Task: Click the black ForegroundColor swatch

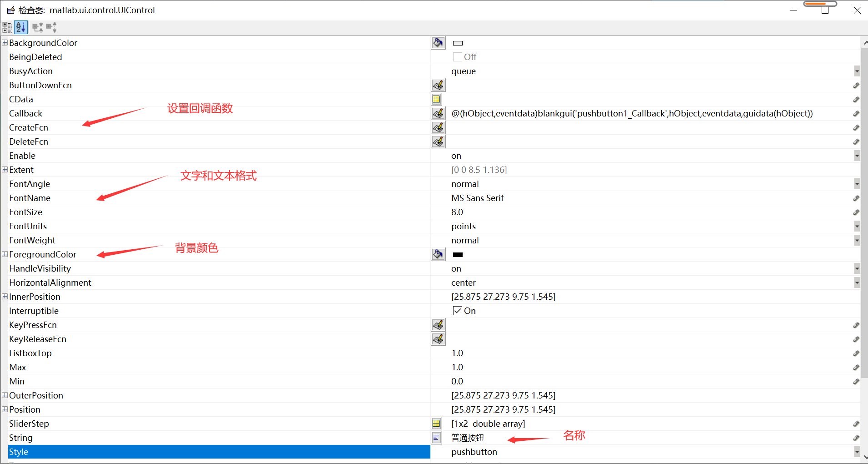Action: 458,255
